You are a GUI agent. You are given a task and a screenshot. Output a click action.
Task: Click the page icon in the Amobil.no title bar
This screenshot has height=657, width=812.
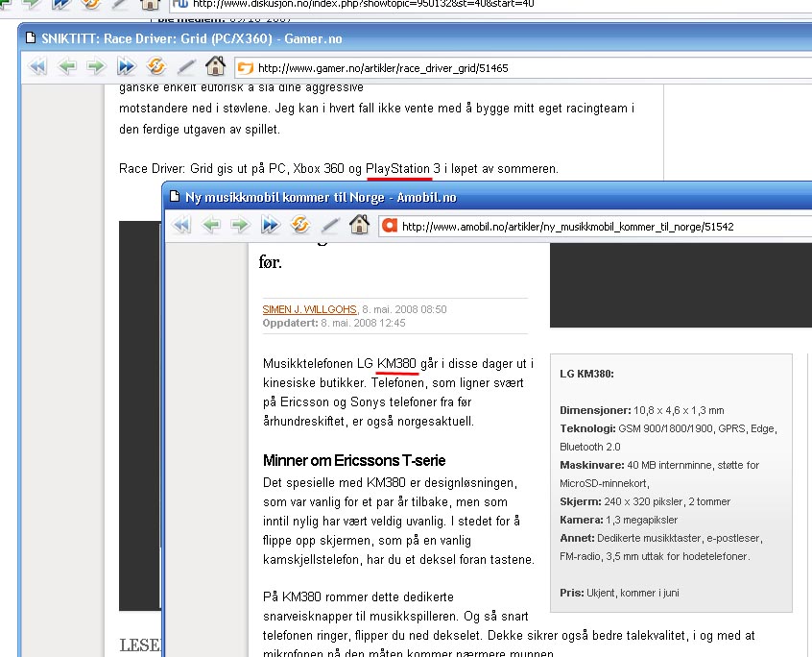point(175,196)
